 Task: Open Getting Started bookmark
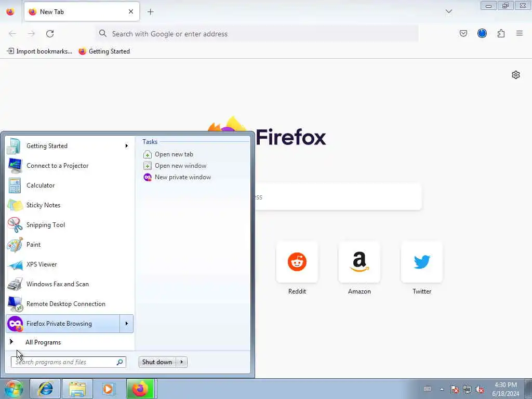[104, 51]
